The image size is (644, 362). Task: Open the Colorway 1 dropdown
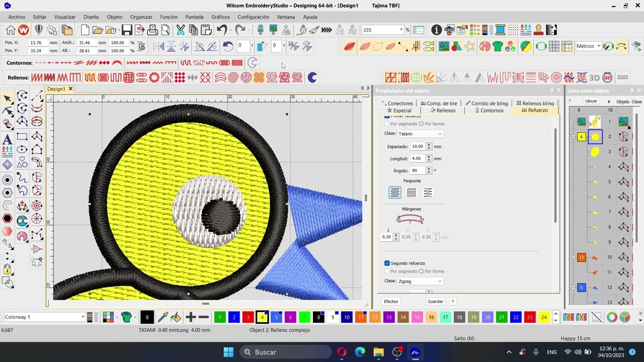point(44,317)
